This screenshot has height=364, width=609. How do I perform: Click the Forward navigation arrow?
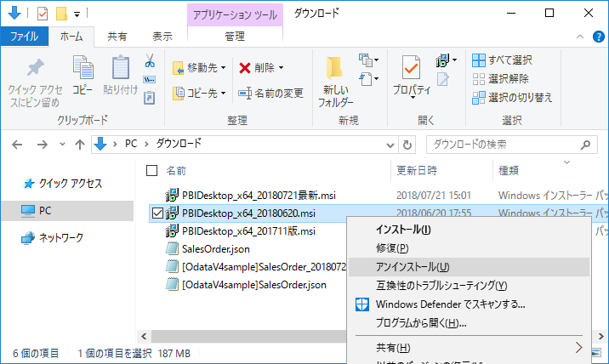[x=42, y=145]
